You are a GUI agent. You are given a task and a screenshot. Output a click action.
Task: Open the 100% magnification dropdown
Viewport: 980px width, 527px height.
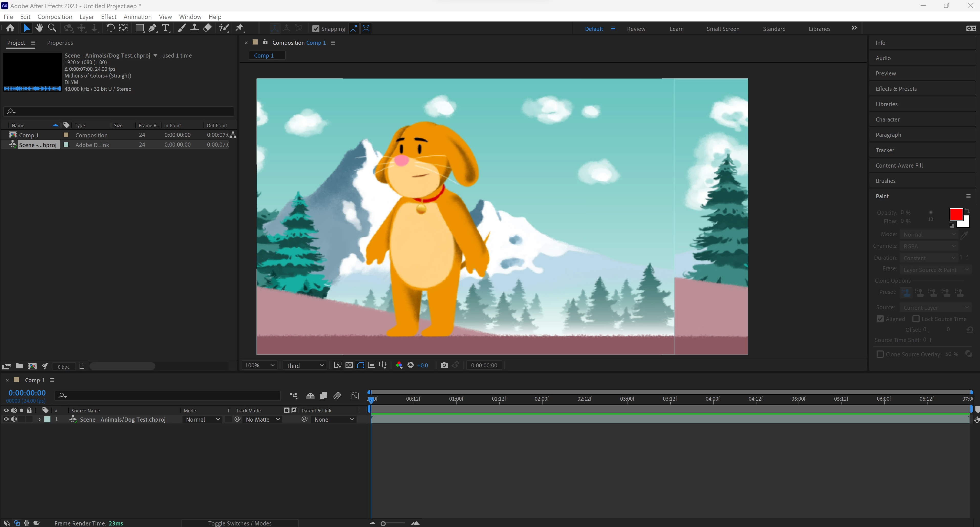coord(260,365)
